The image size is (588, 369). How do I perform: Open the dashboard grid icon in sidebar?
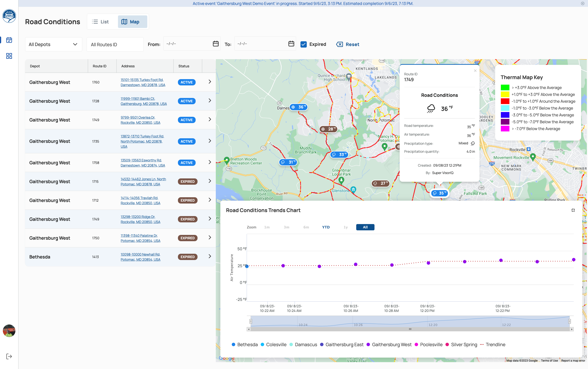click(9, 56)
